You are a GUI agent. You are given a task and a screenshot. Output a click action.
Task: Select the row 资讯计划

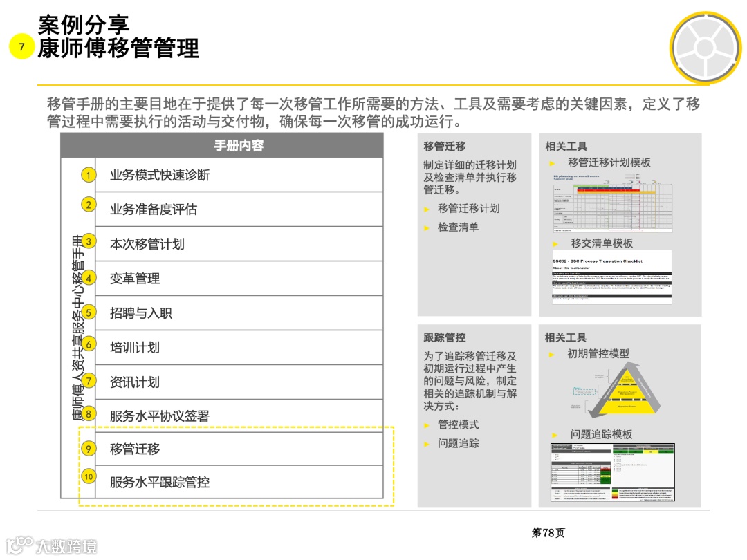239,382
